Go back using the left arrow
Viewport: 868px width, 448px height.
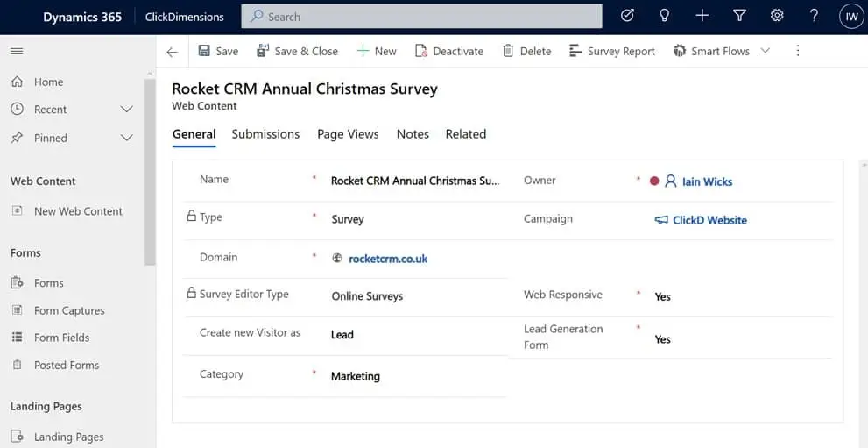pos(173,52)
